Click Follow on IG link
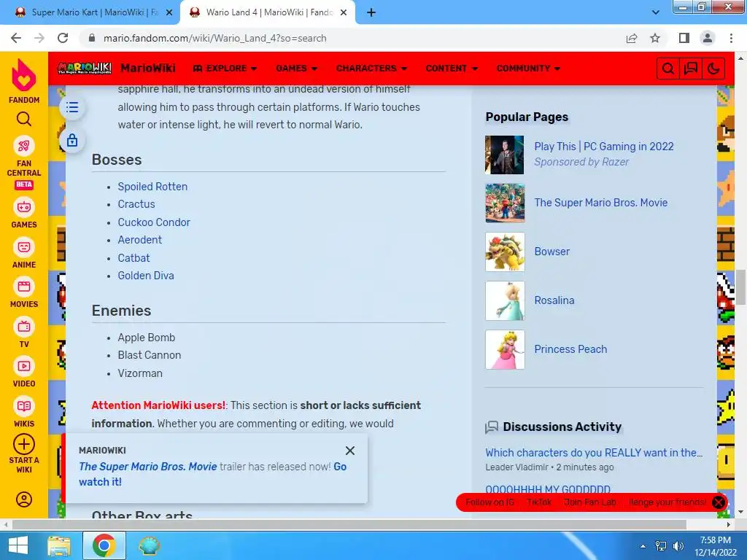The height and width of the screenshot is (560, 747). point(489,502)
